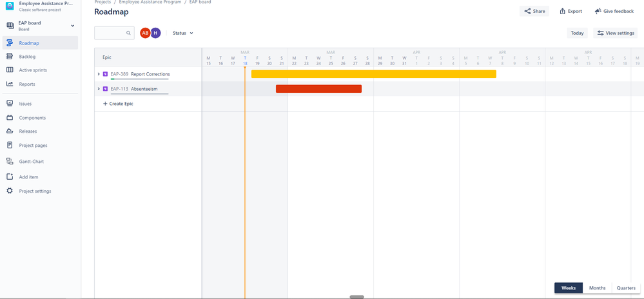
Task: Open the Status filter dropdown
Action: click(183, 34)
